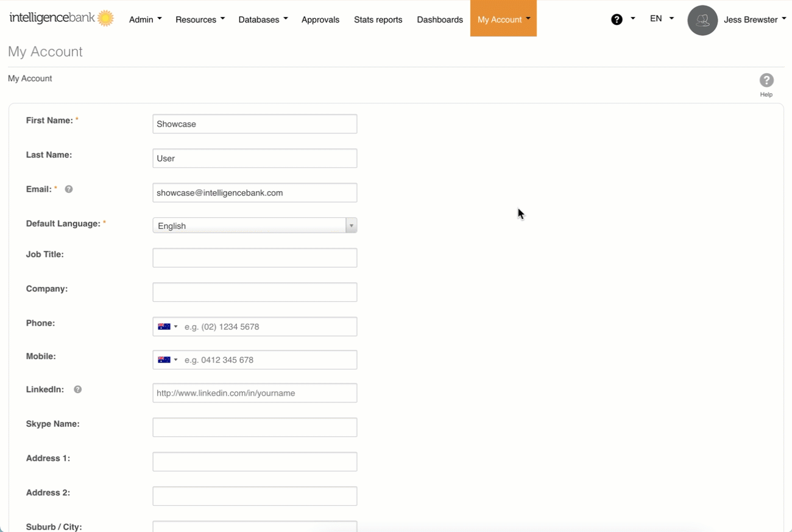
Task: Click the Last Name input field
Action: (255, 158)
